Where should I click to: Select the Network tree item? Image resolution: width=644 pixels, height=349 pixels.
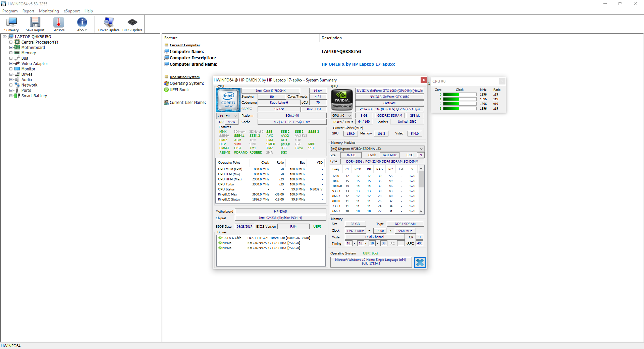(x=30, y=85)
